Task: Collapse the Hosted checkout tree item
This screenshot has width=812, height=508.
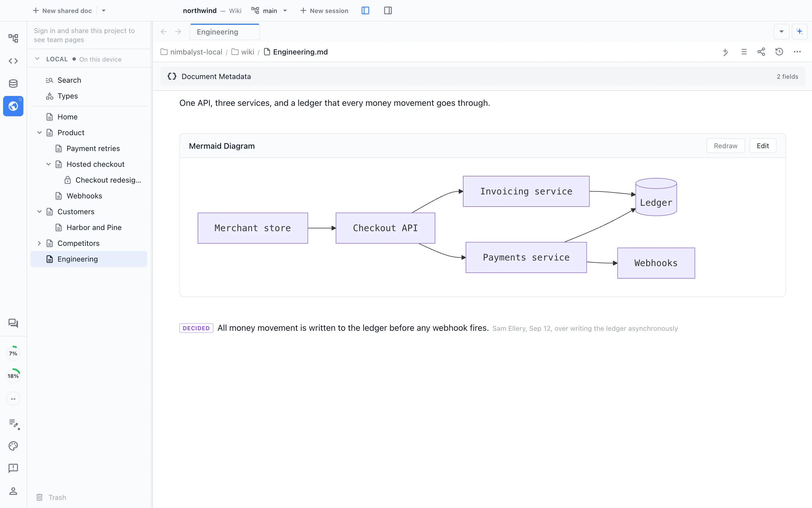Action: click(48, 164)
